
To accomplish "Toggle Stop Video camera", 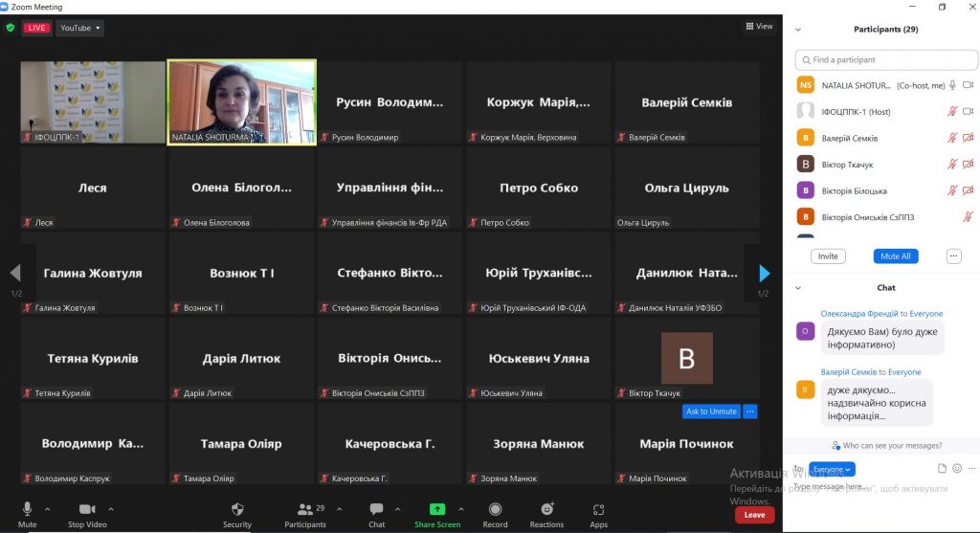I will [87, 509].
